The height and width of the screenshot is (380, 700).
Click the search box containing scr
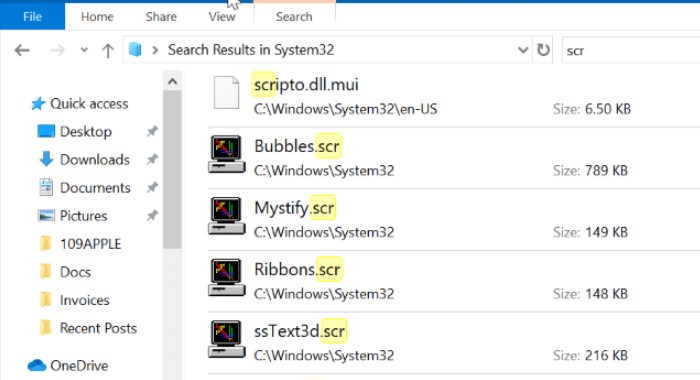[x=631, y=50]
